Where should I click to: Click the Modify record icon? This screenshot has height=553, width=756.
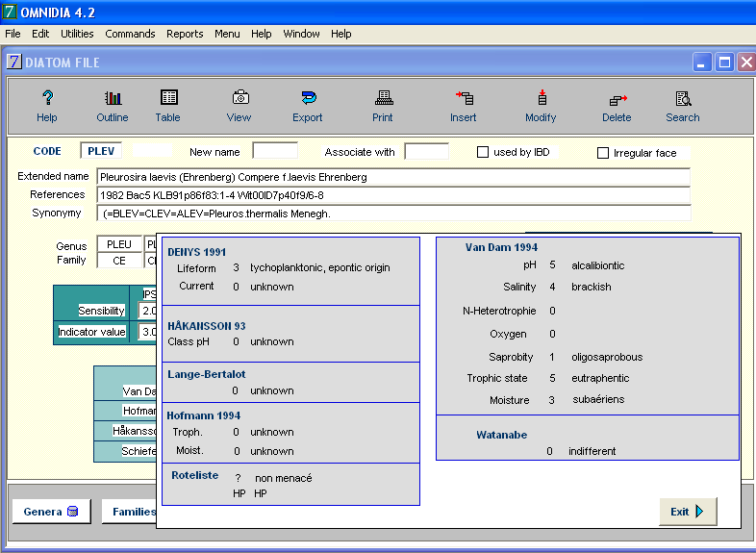coord(542,97)
